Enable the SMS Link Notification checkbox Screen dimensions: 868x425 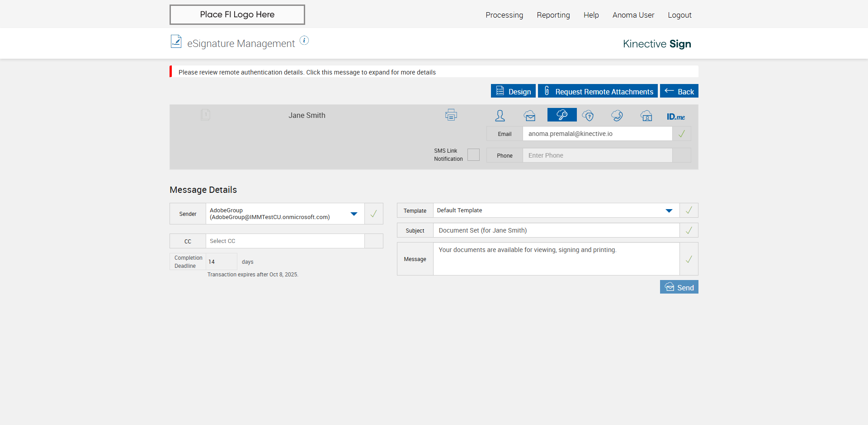tap(473, 155)
